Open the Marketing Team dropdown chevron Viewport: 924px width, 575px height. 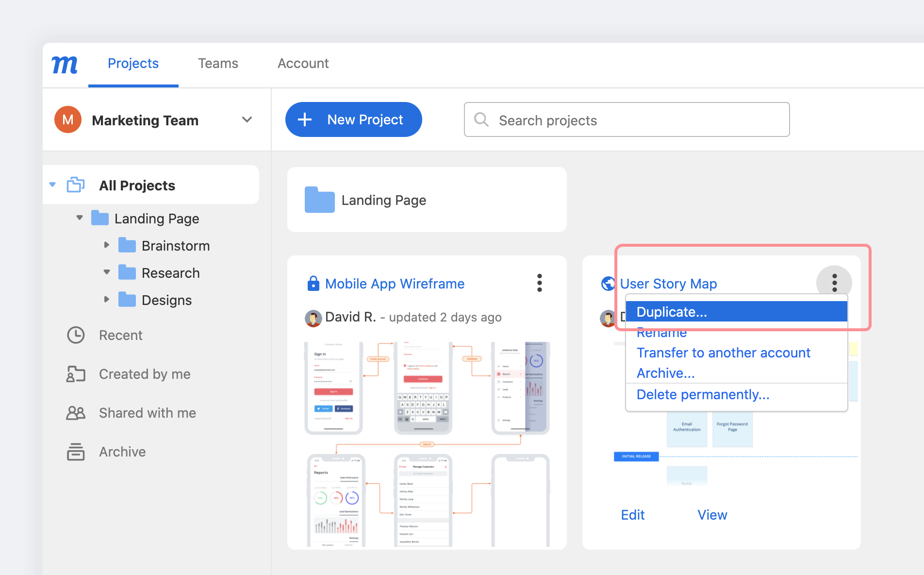click(247, 119)
